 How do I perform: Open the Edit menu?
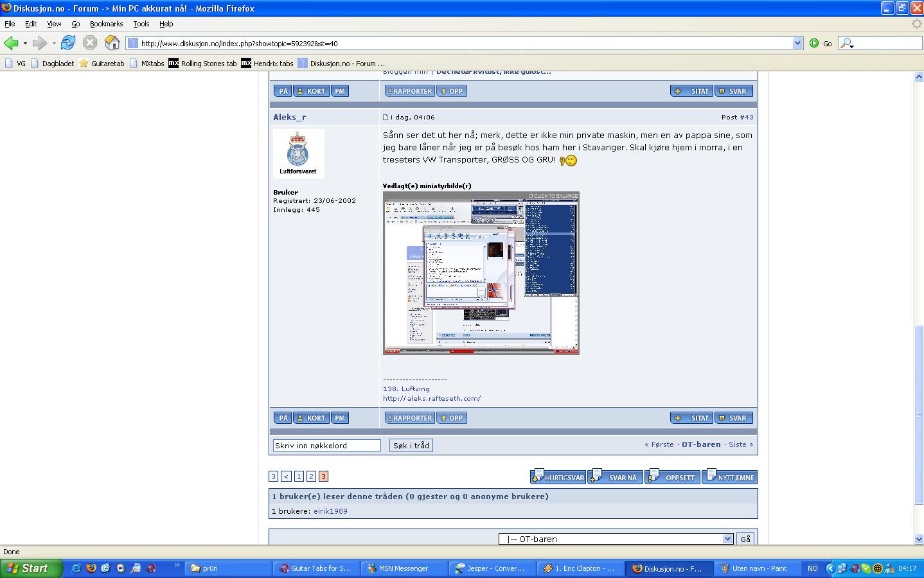31,24
